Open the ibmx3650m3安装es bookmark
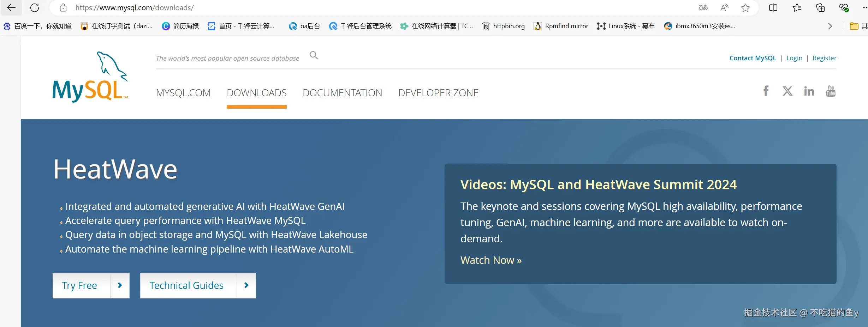Image resolution: width=868 pixels, height=327 pixels. point(700,26)
